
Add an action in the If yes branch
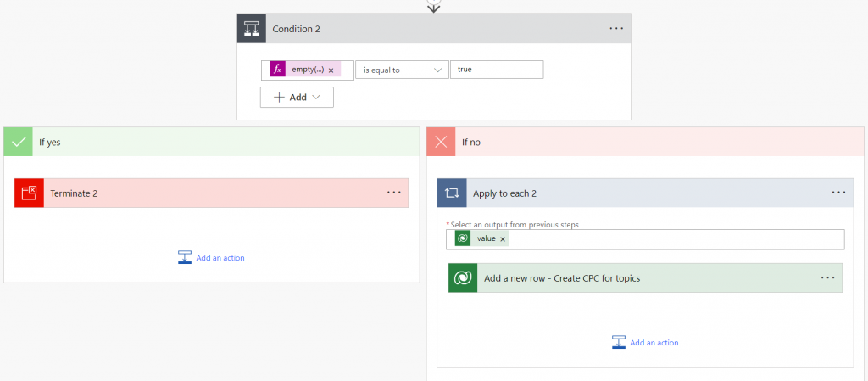(212, 257)
